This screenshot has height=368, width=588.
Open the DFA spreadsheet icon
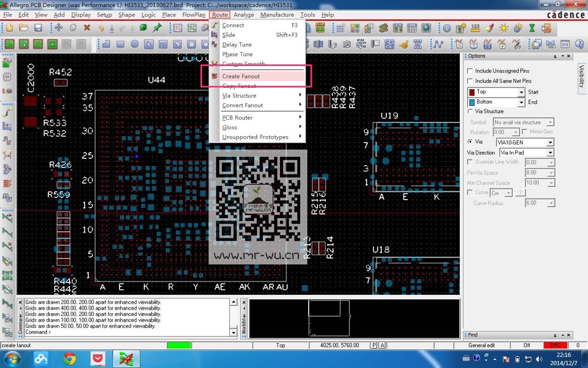pyautogui.click(x=412, y=28)
